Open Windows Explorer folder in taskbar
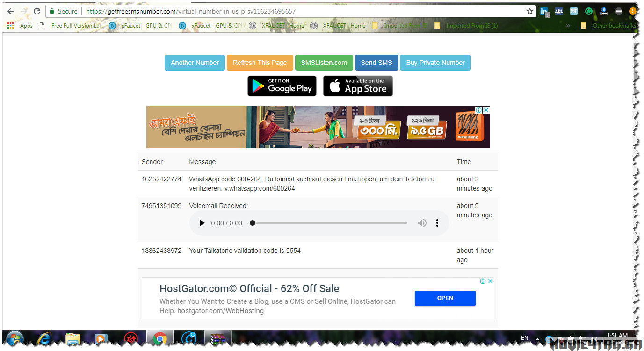 [72, 339]
